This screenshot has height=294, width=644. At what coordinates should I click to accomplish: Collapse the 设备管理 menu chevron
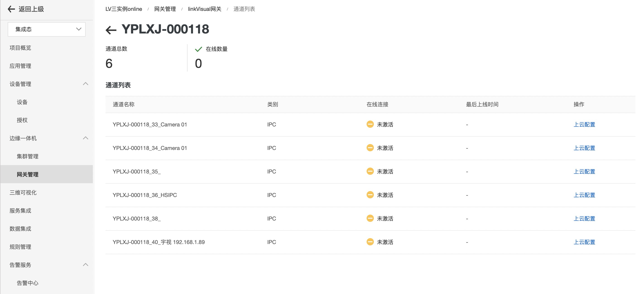click(x=86, y=84)
